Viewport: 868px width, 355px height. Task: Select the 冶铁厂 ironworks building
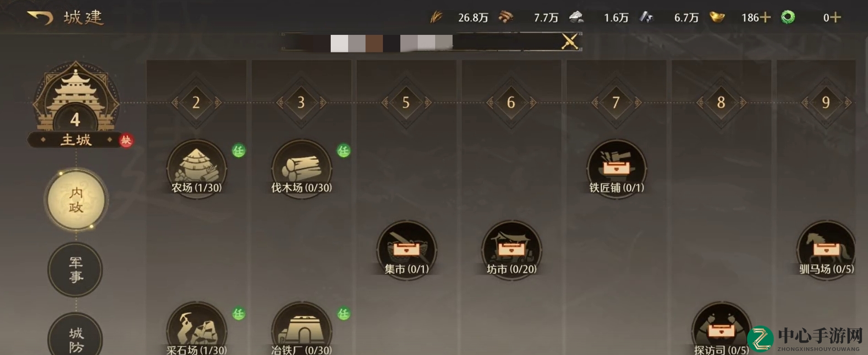coord(301,329)
